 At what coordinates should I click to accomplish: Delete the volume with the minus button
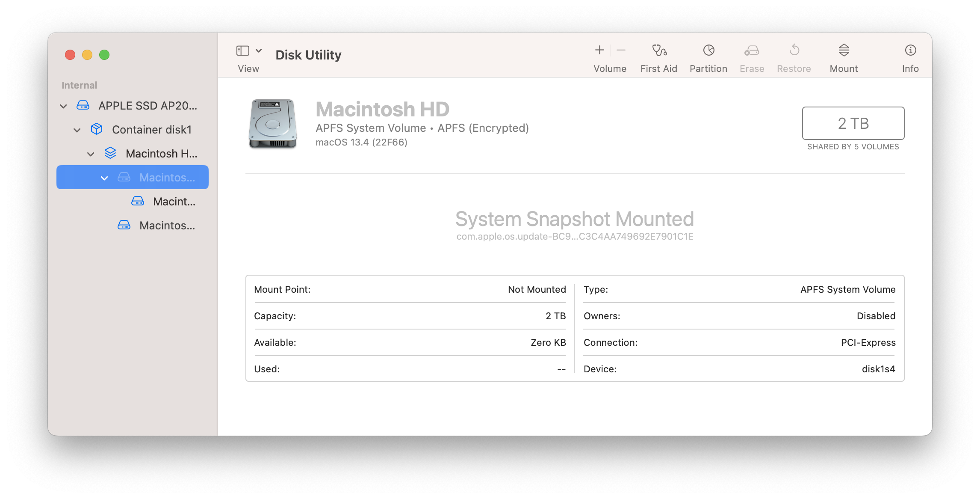click(x=621, y=50)
